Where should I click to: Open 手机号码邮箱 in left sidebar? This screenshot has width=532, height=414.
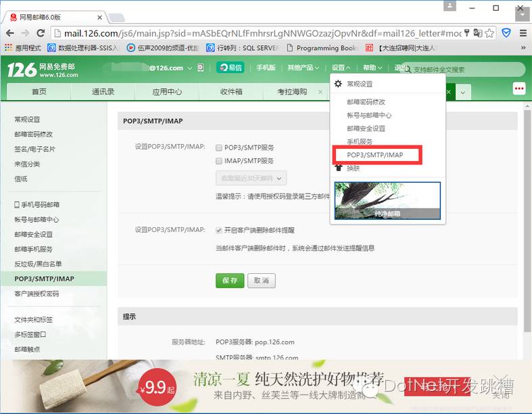click(x=37, y=204)
